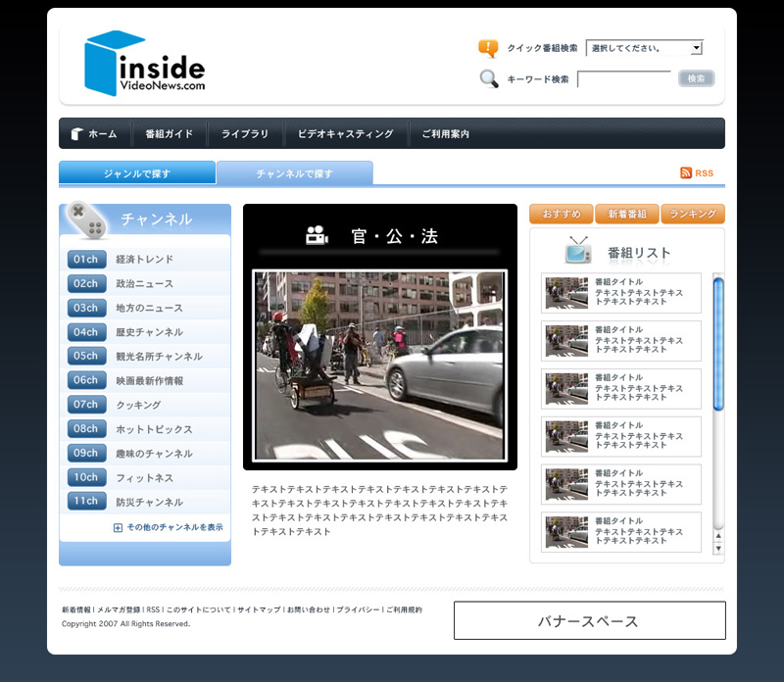784x682 pixels.
Task: Open the 番組ガイド menu item
Action: 169,134
